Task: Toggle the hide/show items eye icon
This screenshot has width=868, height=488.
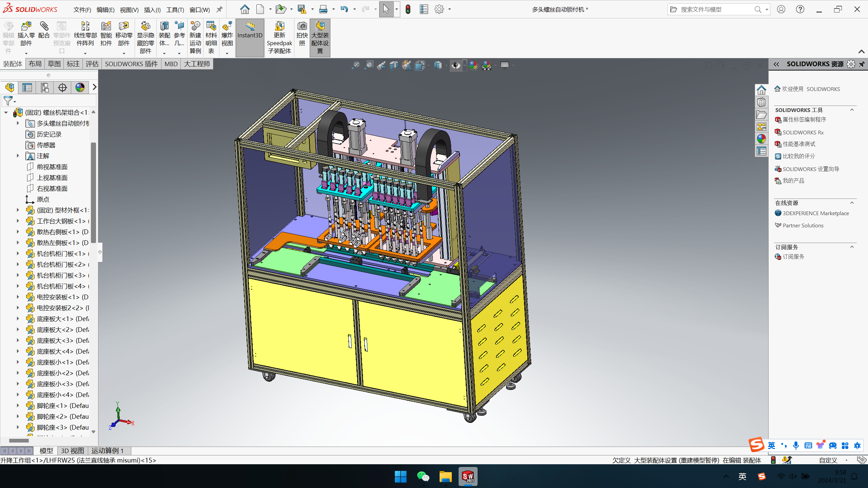Action: tap(456, 65)
